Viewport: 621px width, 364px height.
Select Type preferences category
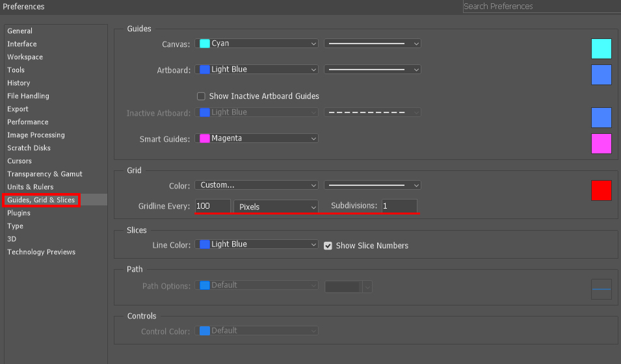coord(15,226)
